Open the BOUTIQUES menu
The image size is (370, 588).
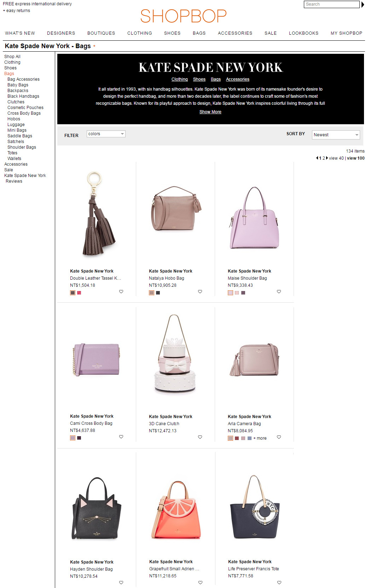[x=101, y=33]
